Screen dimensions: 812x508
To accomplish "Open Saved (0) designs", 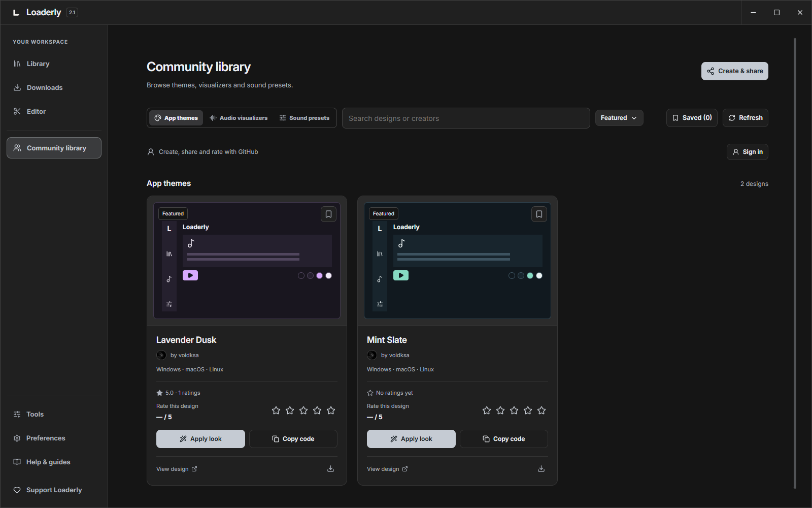I will click(x=692, y=118).
